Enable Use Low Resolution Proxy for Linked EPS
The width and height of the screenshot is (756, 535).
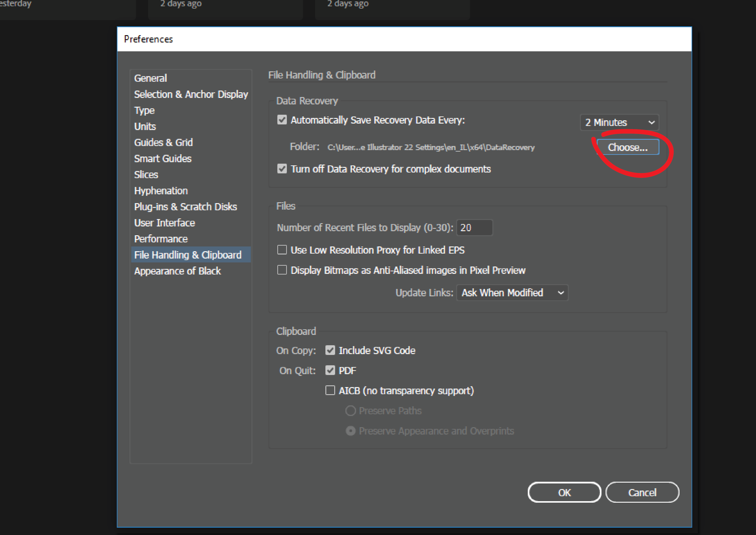point(282,250)
